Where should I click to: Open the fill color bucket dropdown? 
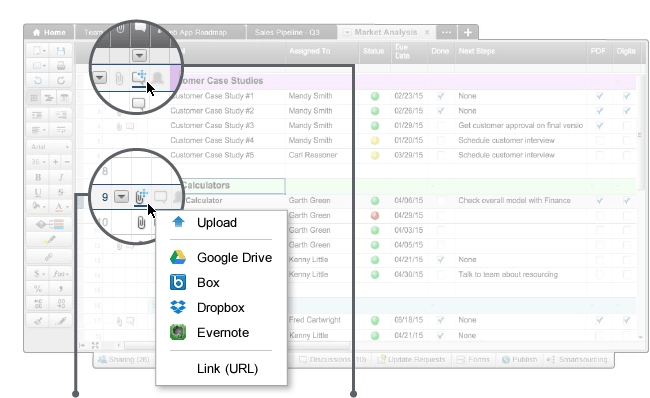coord(39,206)
